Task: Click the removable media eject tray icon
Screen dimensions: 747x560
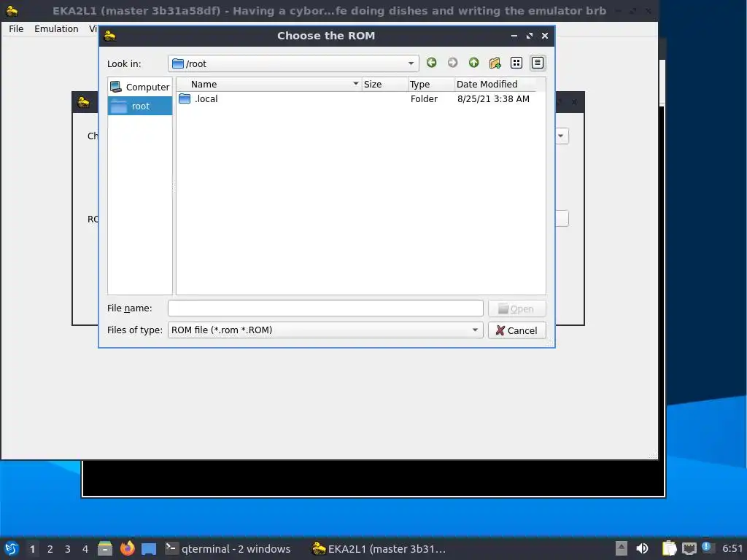Action: pos(622,548)
